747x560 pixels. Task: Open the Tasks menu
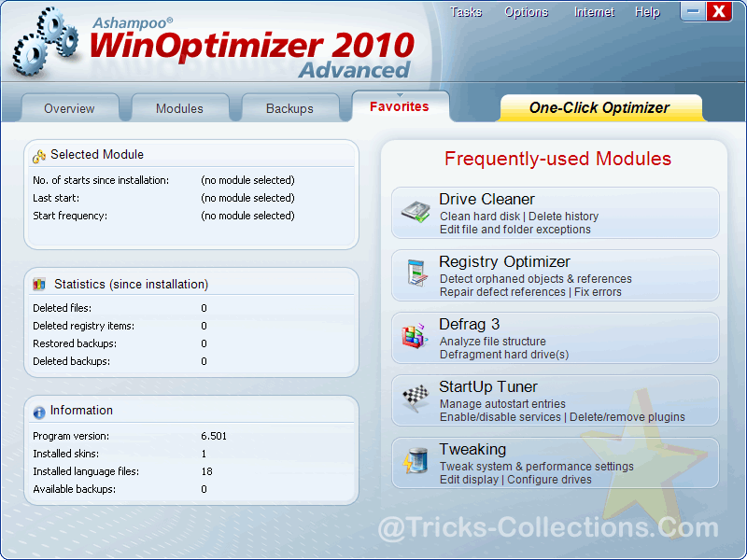pyautogui.click(x=466, y=12)
